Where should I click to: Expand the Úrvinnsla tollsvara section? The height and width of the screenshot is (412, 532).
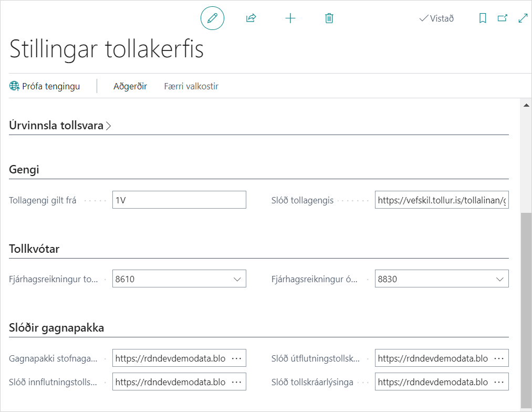coord(60,126)
